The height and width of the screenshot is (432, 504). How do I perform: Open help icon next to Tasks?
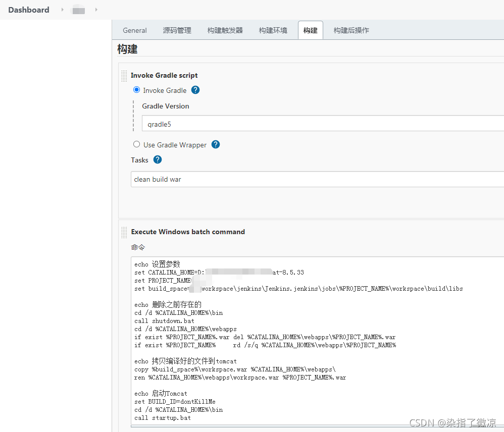(x=158, y=159)
